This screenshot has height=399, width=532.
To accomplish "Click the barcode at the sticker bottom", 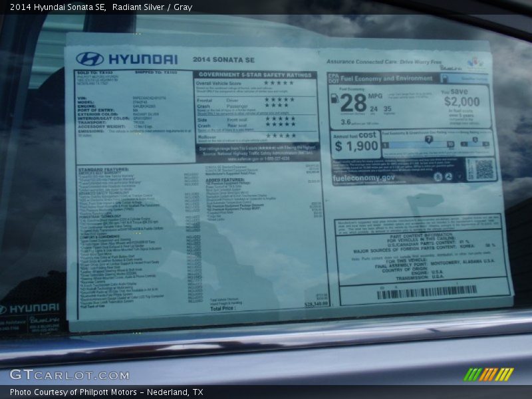I will 427,292.
